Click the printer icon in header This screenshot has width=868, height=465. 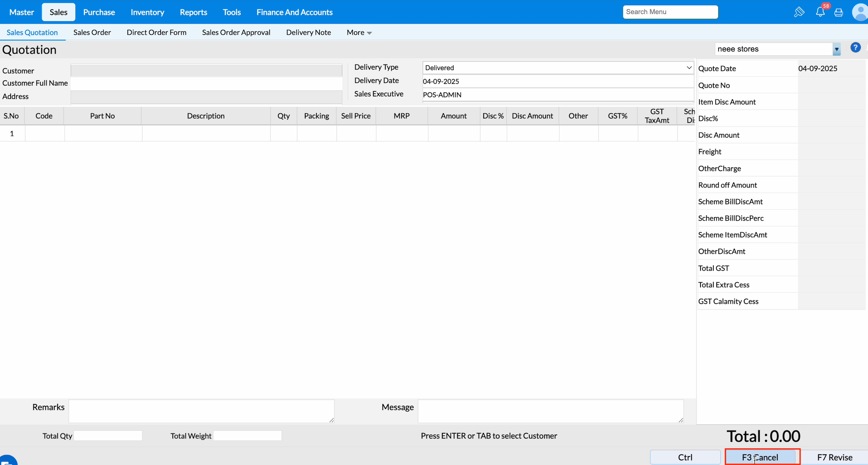pyautogui.click(x=839, y=13)
